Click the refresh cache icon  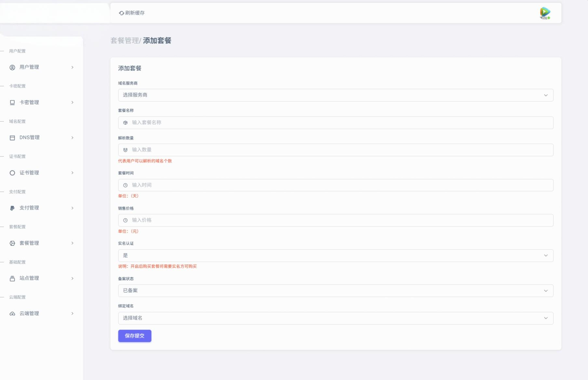point(121,13)
